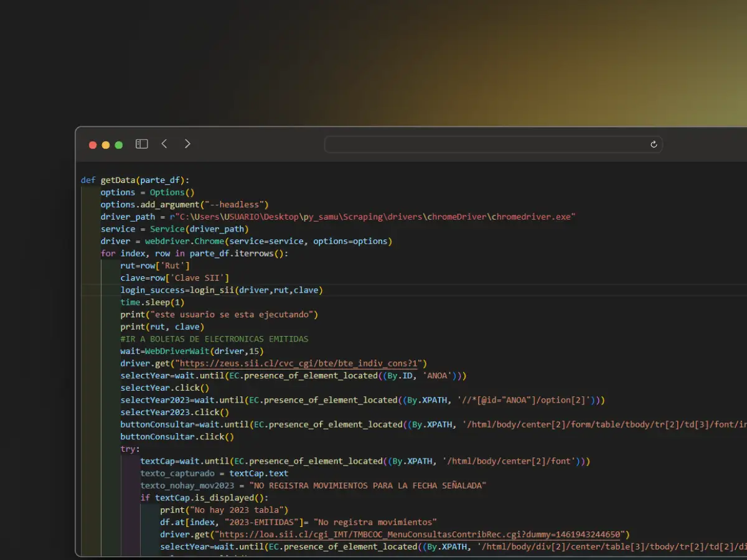
Task: Focus the empty address bar
Action: coord(493,144)
